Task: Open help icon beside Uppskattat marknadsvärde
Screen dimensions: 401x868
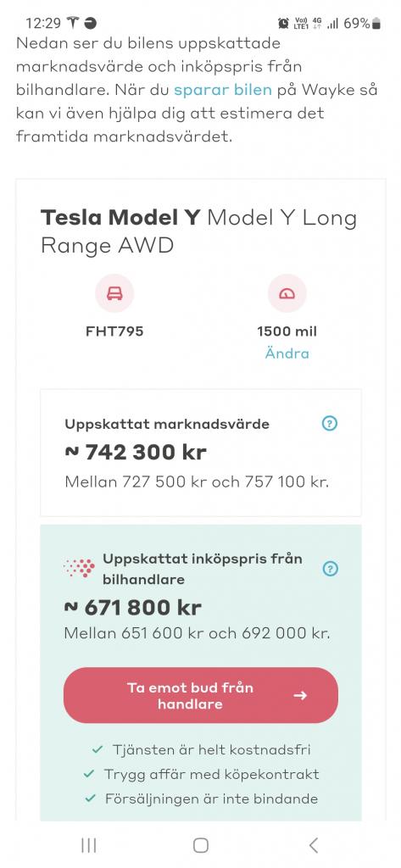Action: pyautogui.click(x=330, y=424)
